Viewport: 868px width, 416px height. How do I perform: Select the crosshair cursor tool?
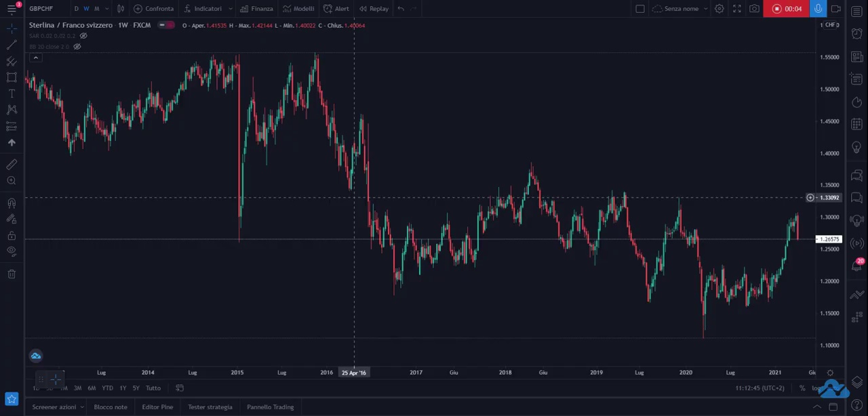12,28
